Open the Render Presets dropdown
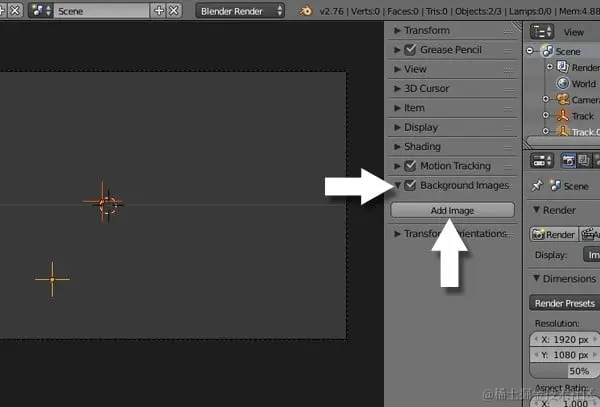Screen dimensions: 600x407 pyautogui.click(x=564, y=303)
